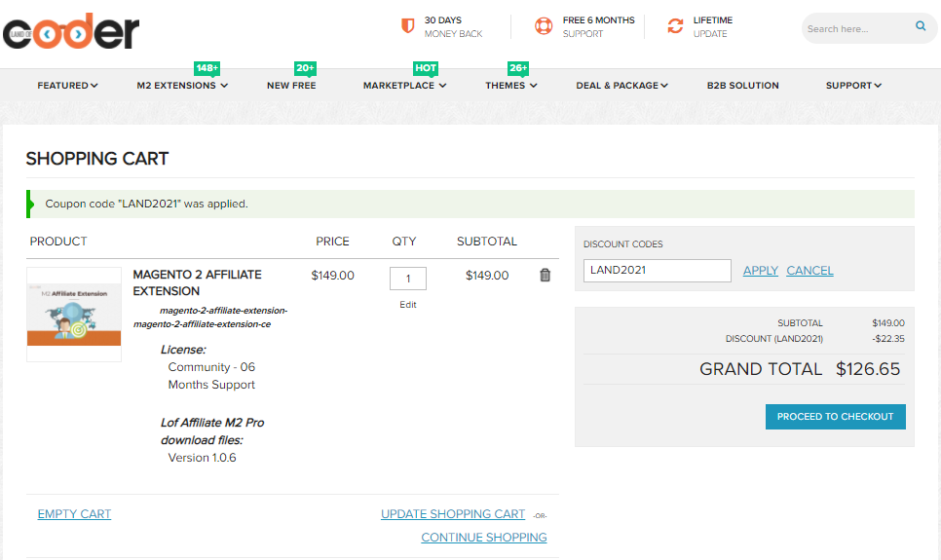Delete item using the trash icon
This screenshot has height=560, width=941.
[545, 276]
